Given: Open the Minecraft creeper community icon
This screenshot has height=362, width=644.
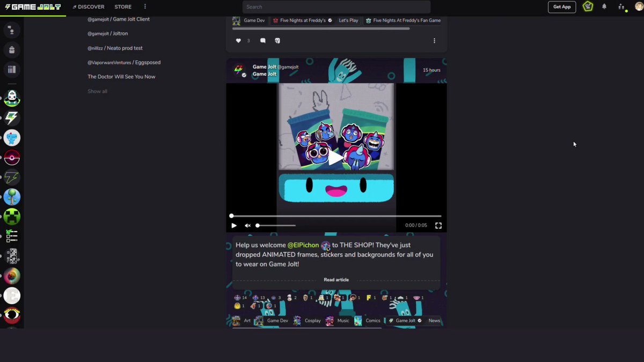Looking at the screenshot, I should 12,217.
